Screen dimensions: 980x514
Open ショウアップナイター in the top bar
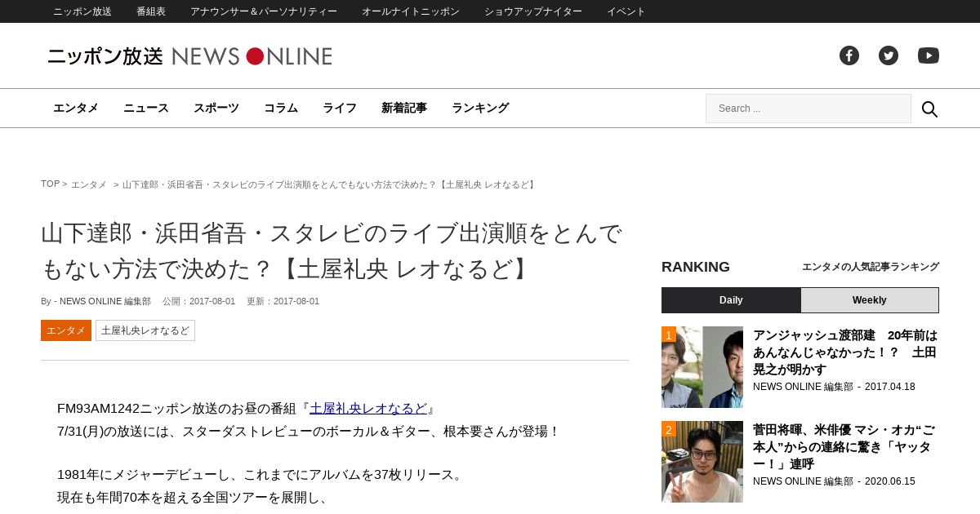[533, 11]
